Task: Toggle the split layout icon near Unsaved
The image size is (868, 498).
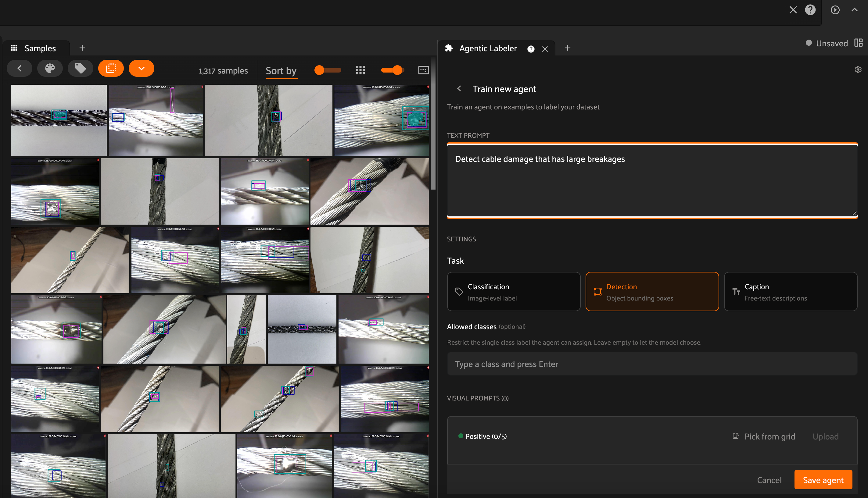Action: click(859, 43)
